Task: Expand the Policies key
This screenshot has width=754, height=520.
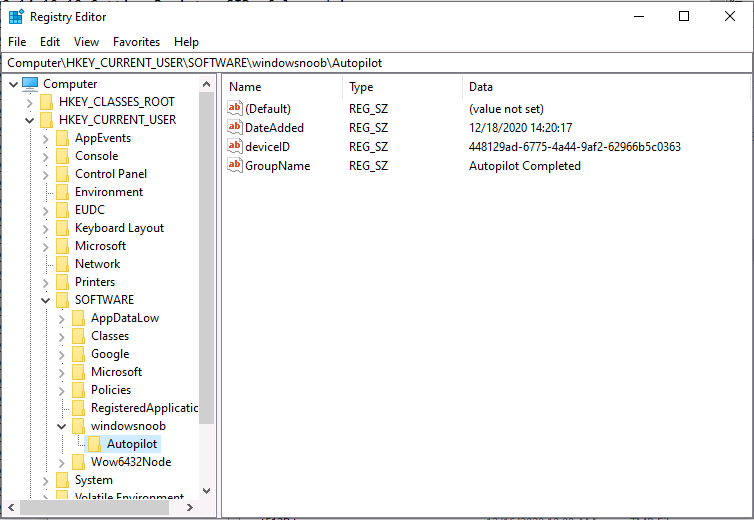Action: pyautogui.click(x=61, y=391)
